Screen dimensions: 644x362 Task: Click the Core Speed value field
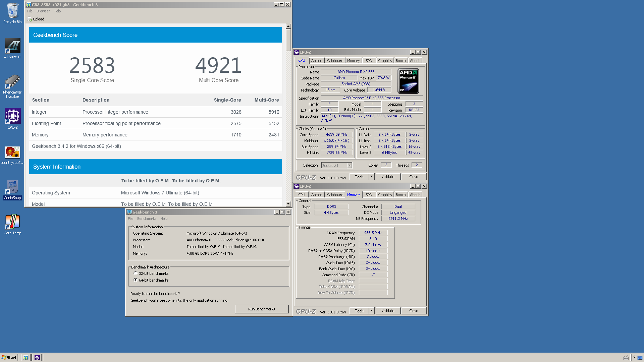336,134
